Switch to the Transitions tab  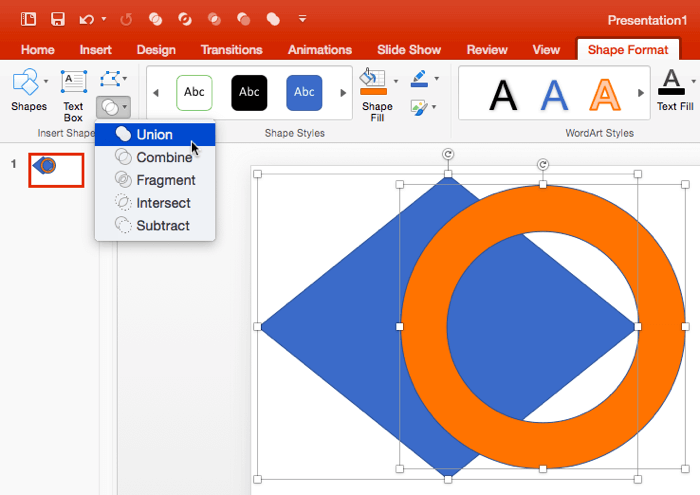click(231, 50)
